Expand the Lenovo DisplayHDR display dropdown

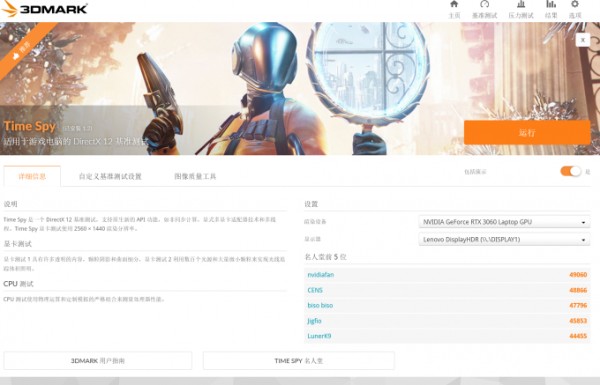504,240
